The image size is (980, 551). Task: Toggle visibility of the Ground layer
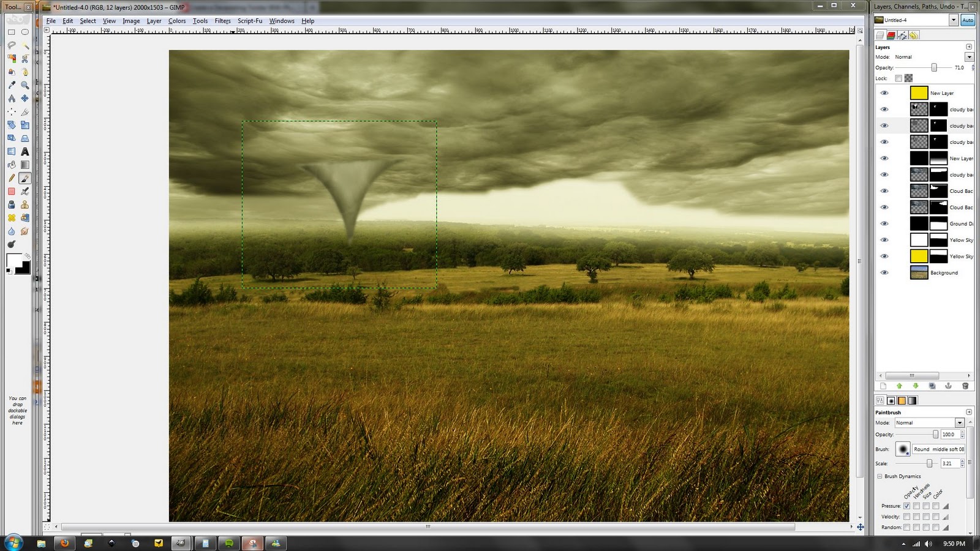884,223
